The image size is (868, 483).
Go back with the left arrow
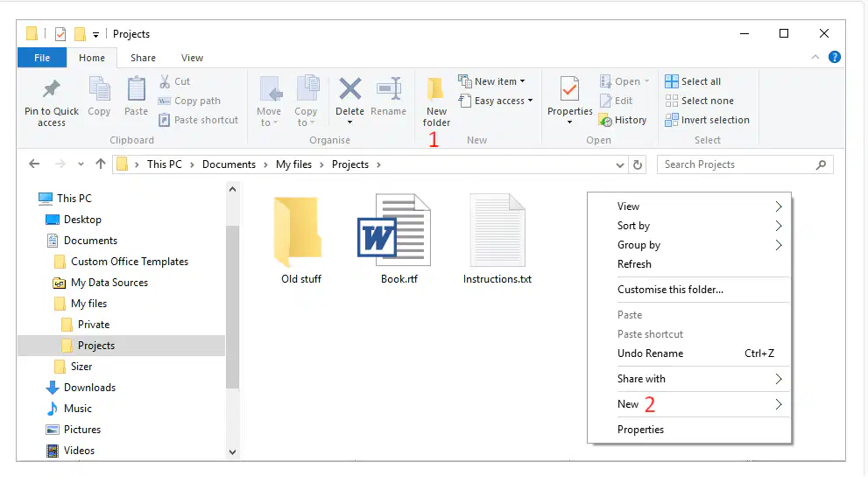point(34,164)
